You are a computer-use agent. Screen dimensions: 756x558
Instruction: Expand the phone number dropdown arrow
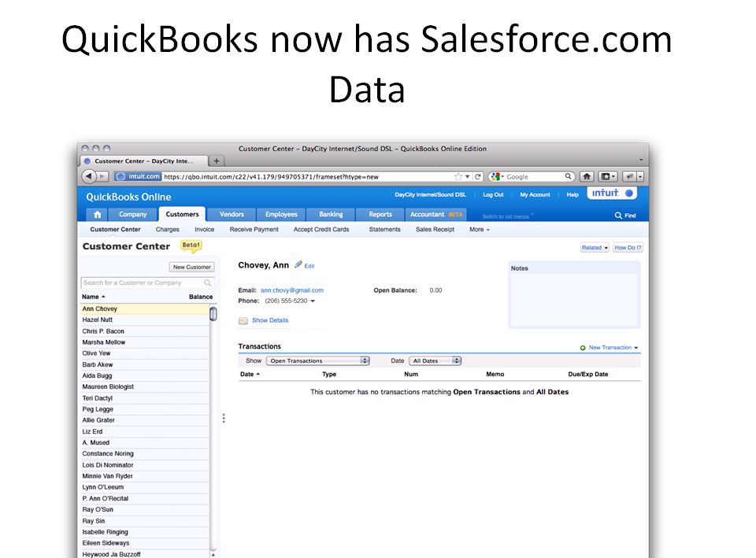click(x=313, y=301)
